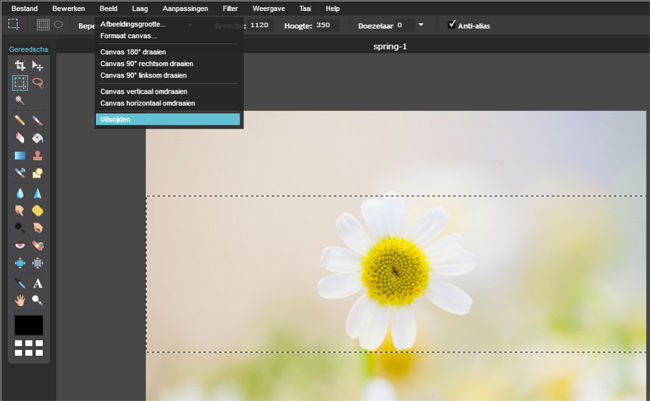Toggle the Anti-alias checkbox
The image size is (650, 401).
(452, 24)
